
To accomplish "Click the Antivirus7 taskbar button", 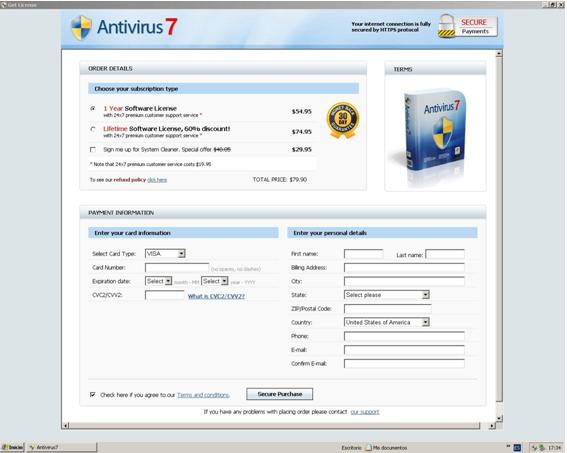I will pyautogui.click(x=62, y=448).
